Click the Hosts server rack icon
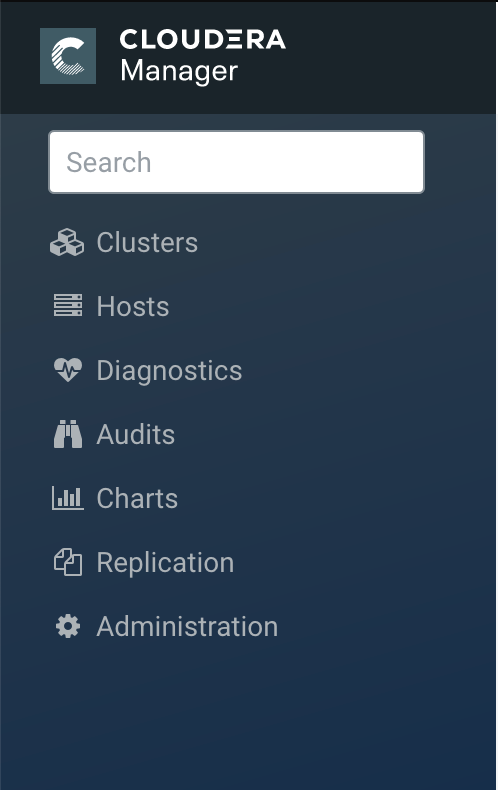 (x=68, y=306)
